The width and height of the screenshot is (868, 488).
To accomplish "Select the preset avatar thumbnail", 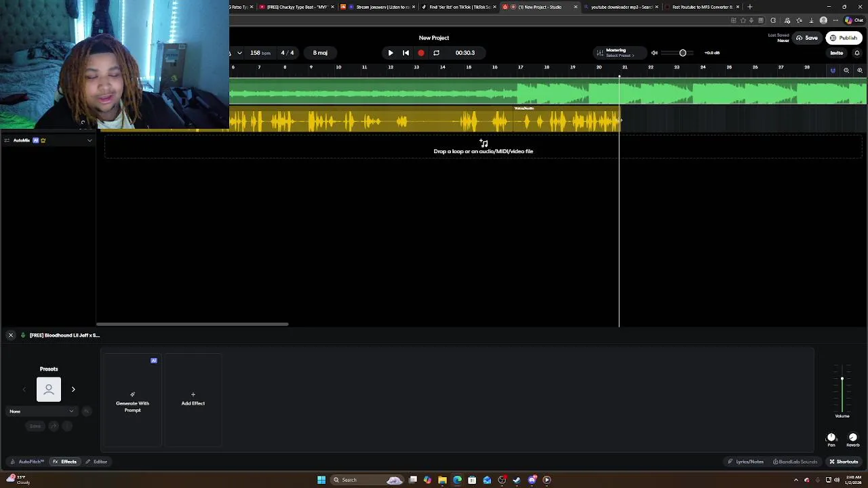I will pos(49,390).
